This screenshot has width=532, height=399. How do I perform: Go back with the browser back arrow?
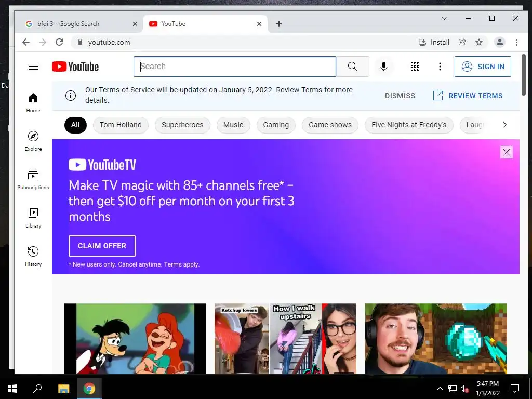(26, 42)
